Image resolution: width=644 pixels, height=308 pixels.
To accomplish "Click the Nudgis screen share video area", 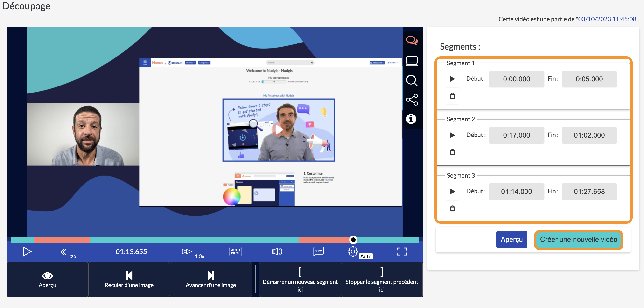I will [x=271, y=132].
